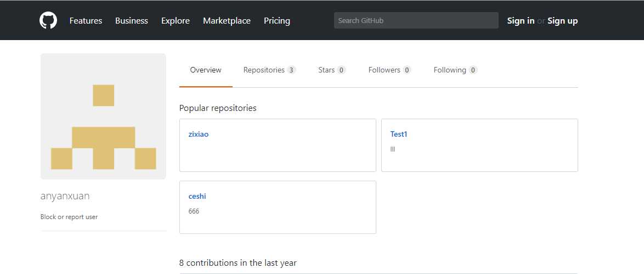Open the Features page
This screenshot has height=274, width=644.
click(86, 21)
